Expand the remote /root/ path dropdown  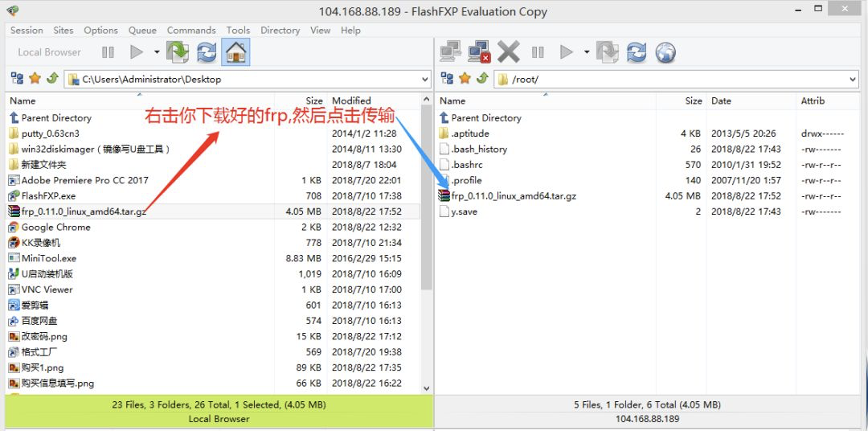(853, 80)
